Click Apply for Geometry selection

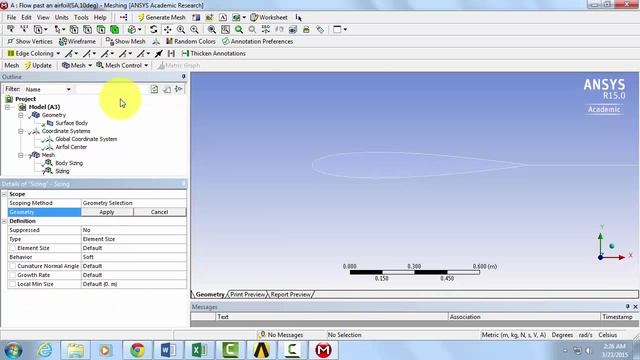tap(107, 212)
